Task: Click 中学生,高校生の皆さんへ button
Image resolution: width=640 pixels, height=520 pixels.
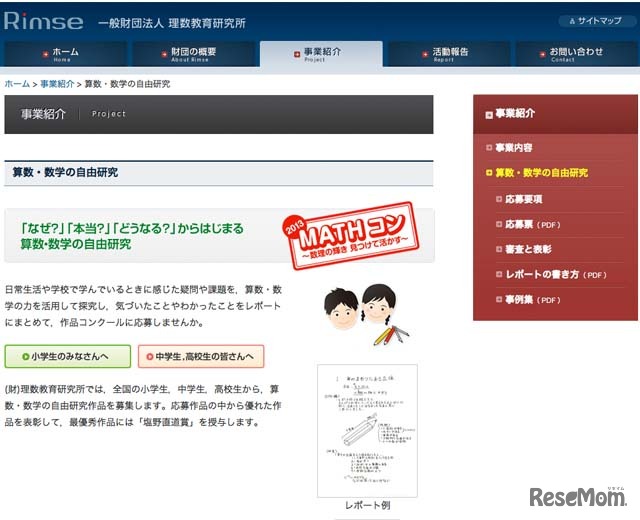Action: click(201, 356)
